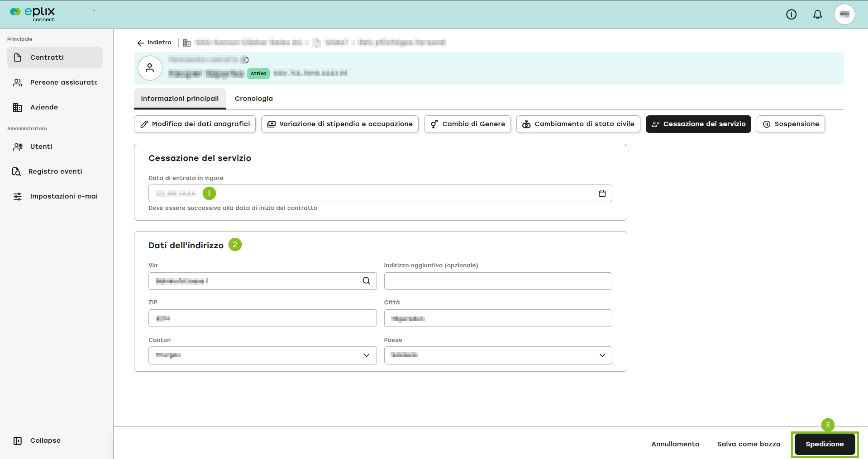
Task: Choose Sospensione action
Action: [x=791, y=124]
